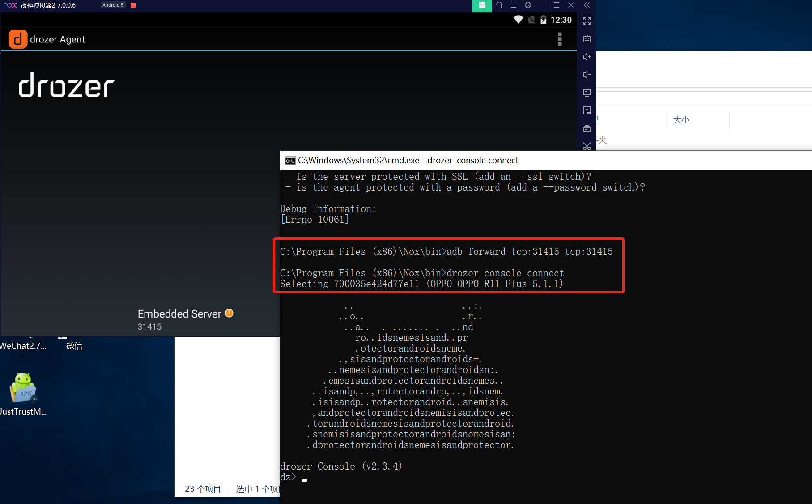Open the Nox skin (shirt) icon
812x504 pixels.
(499, 5)
